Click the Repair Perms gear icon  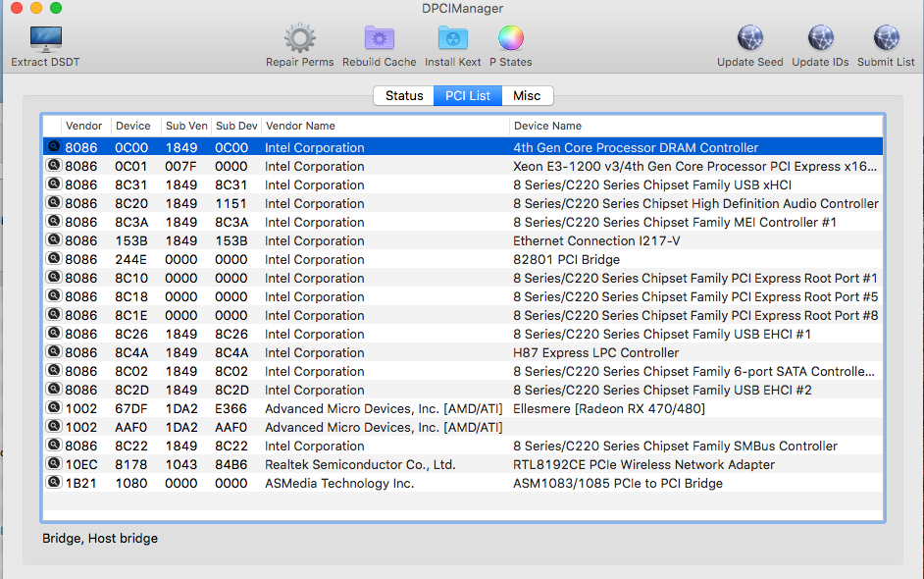300,38
